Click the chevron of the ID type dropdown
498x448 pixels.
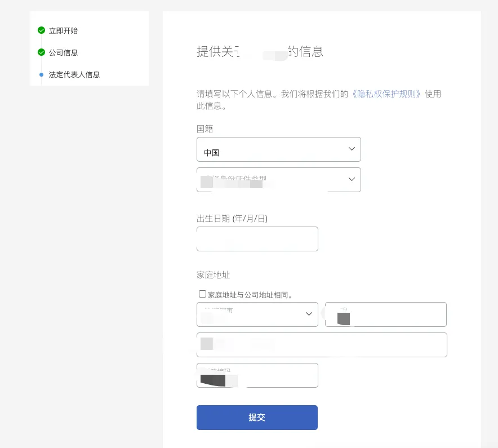pos(352,179)
